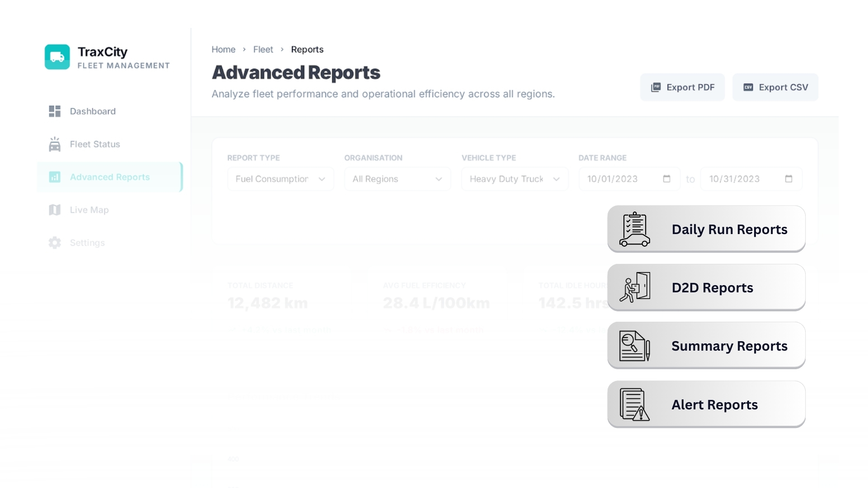Click the Fleet breadcrumb link
The width and height of the screenshot is (868, 488).
coord(263,49)
